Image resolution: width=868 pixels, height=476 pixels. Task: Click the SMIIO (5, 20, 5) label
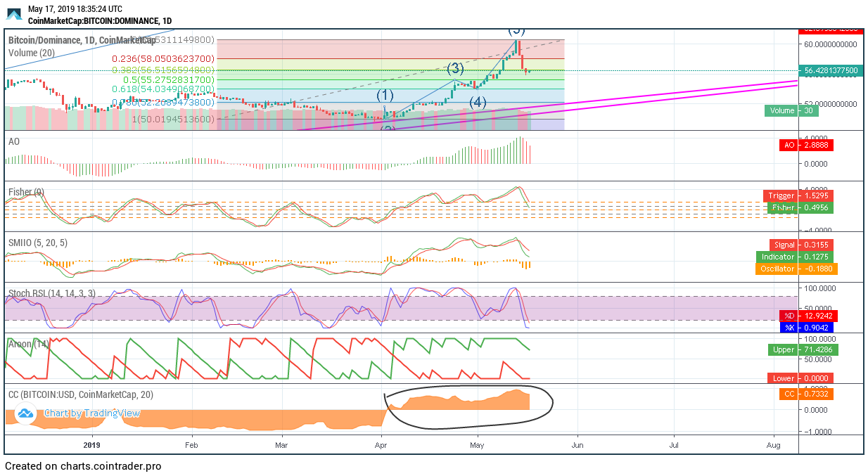[39, 243]
